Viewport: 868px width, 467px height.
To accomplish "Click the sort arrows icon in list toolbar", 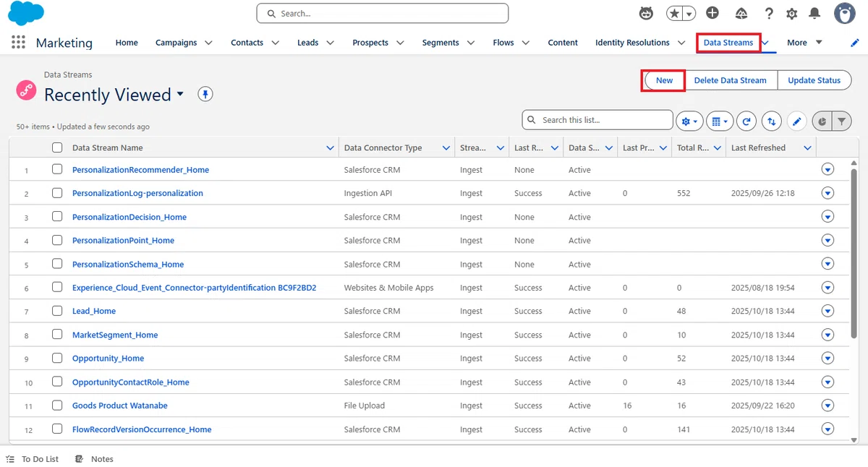I will coord(772,121).
